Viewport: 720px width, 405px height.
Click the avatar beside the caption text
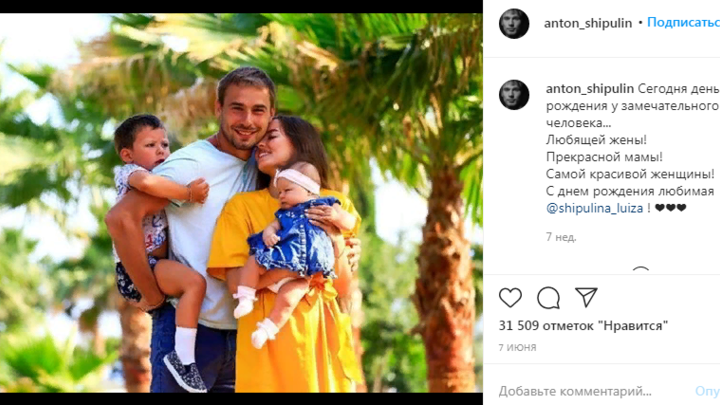[514, 95]
